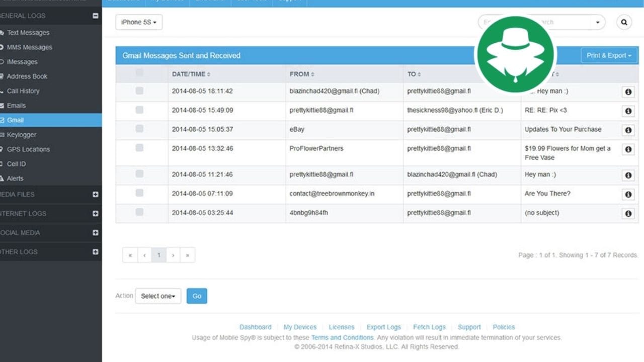Select the Keylogger log from the sidebar
This screenshot has height=362, width=644.
click(22, 135)
